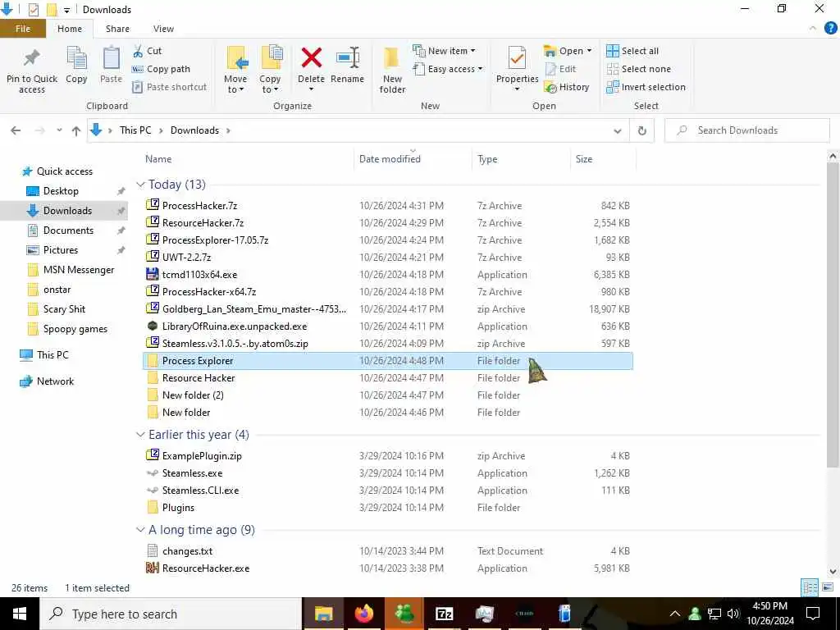Click the Cut scissors icon
840x630 pixels.
138,51
